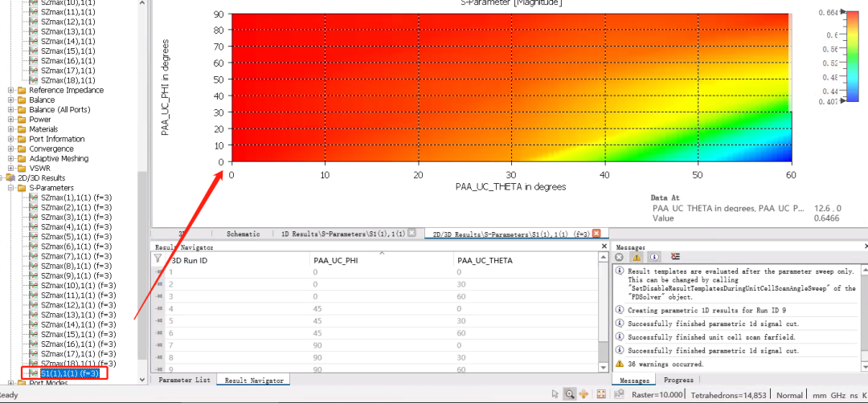Expand the Balance folder
Screen dimensions: 868x403
[x=10, y=100]
